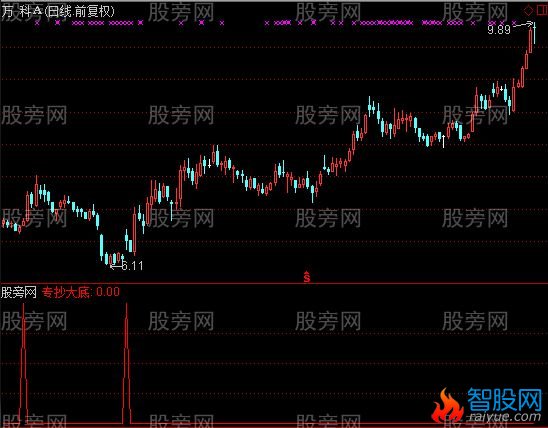Viewport: 548px width, 428px height.
Task: Click the 股旁网 label in the indicator panel header
Action: tap(19, 292)
